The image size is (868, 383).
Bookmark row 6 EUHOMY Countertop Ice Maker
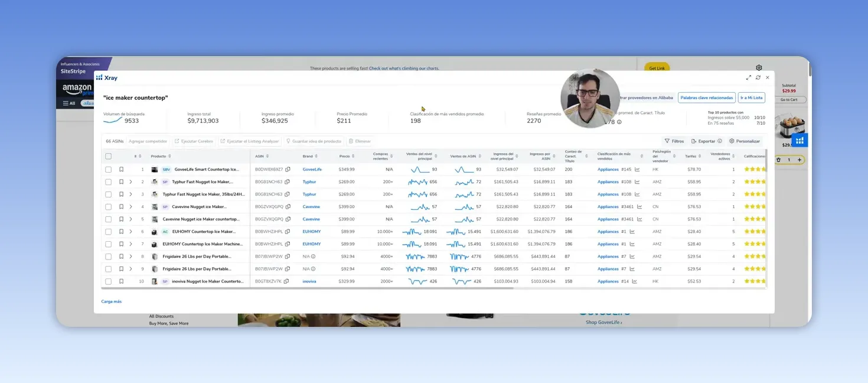click(x=122, y=232)
